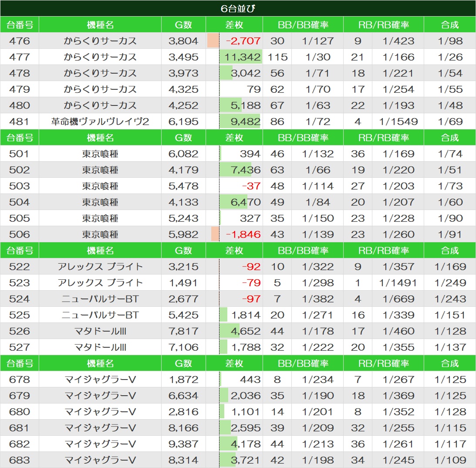The image size is (476, 468).
Task: Click ニューパルサーBT in row 524
Action: 100,298
